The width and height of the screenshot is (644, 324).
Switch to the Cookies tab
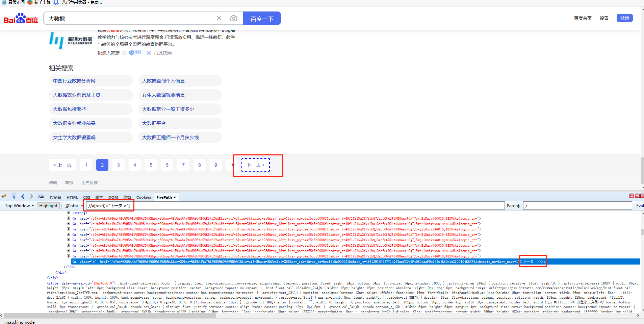pyautogui.click(x=144, y=197)
